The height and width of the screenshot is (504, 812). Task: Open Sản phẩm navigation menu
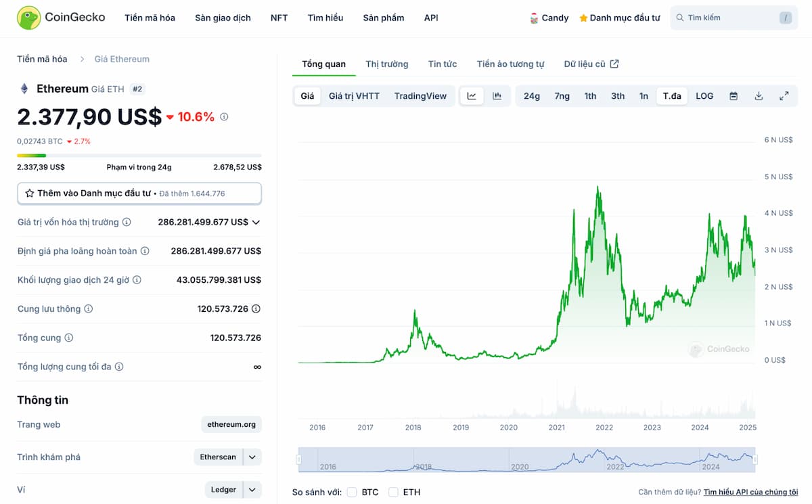pos(384,18)
